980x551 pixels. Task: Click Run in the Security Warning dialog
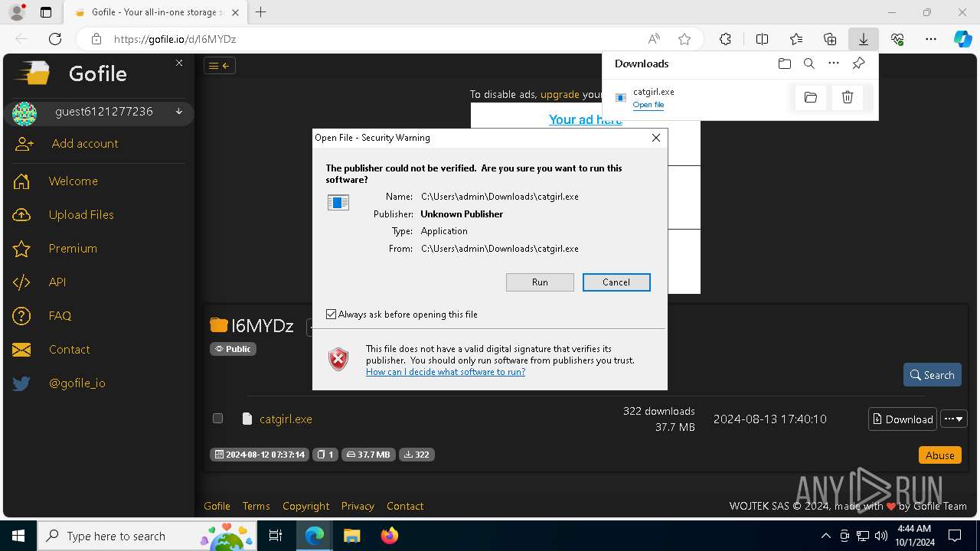tap(540, 282)
